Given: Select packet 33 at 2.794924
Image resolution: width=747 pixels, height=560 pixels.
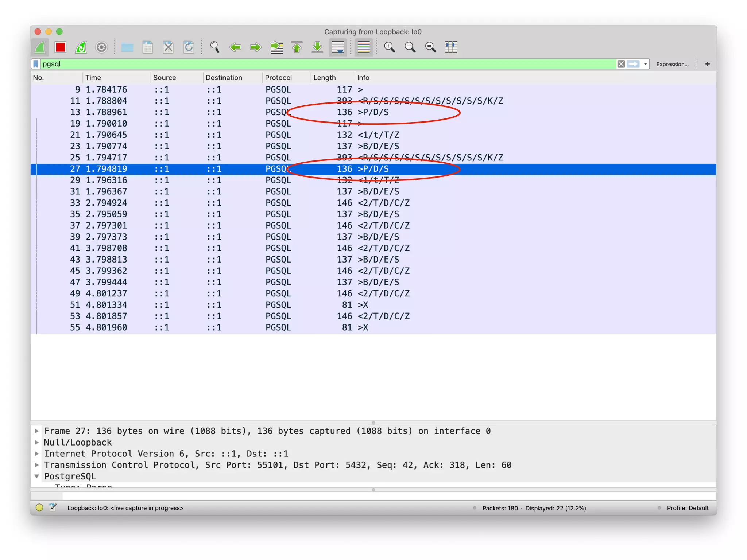Looking at the screenshot, I should (x=373, y=203).
